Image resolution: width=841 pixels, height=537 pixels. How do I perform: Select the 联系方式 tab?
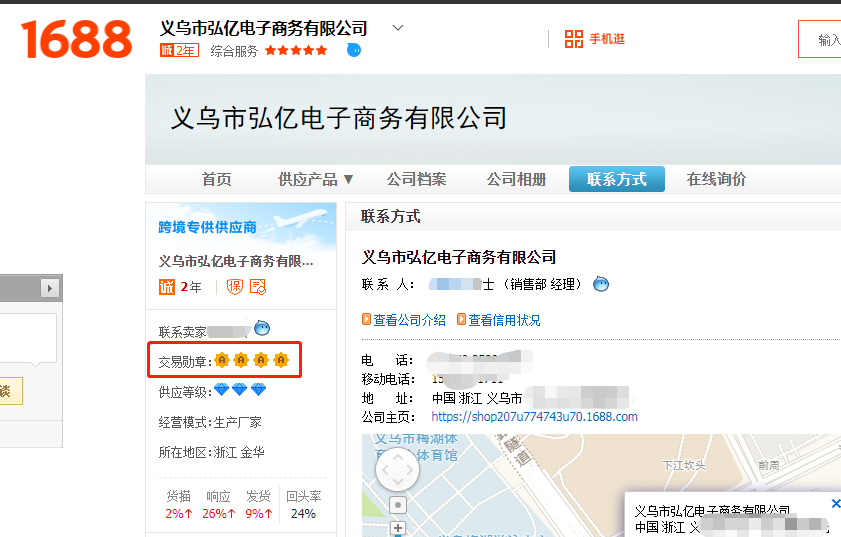617,179
